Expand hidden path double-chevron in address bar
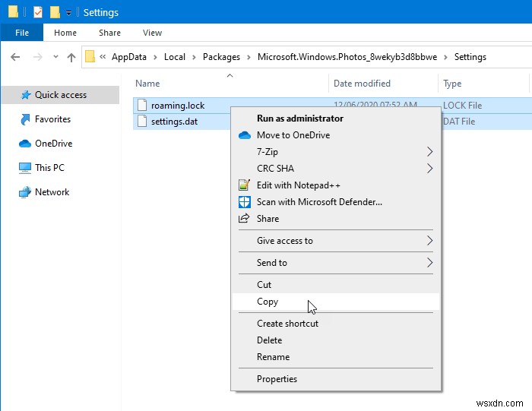 (x=103, y=57)
